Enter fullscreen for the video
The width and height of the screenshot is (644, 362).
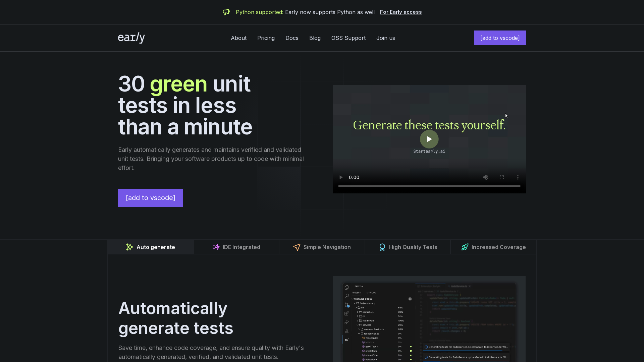[502, 177]
